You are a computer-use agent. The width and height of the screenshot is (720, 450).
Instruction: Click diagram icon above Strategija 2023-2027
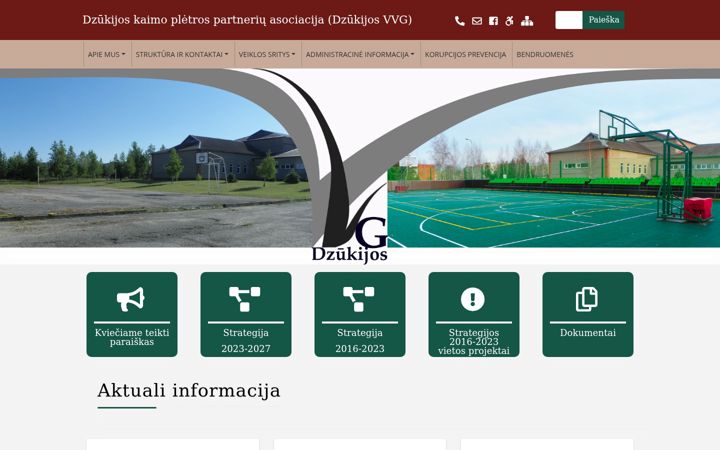coord(245,299)
